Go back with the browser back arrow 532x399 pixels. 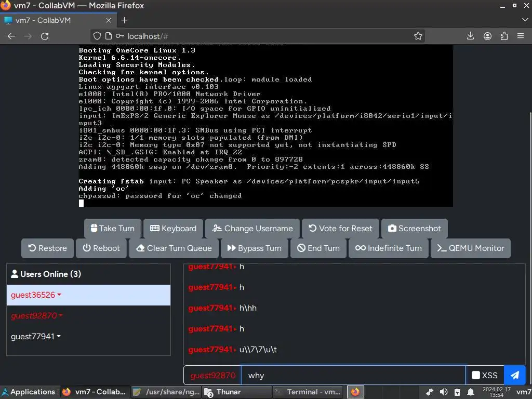click(x=11, y=36)
